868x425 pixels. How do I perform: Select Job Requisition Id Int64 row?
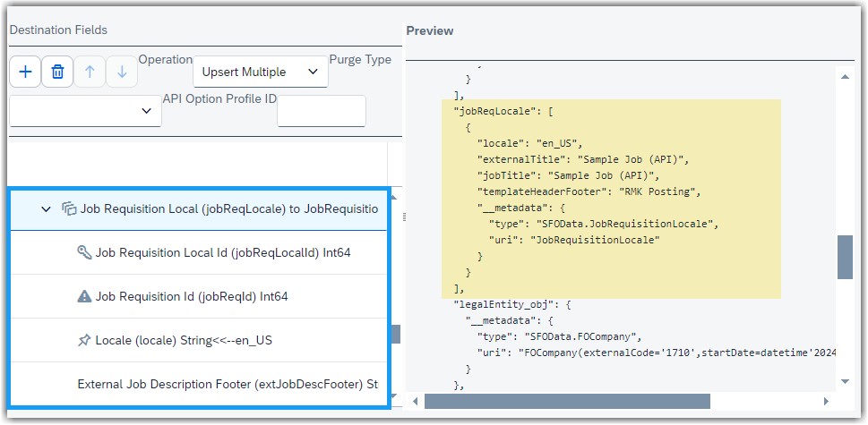pos(199,297)
